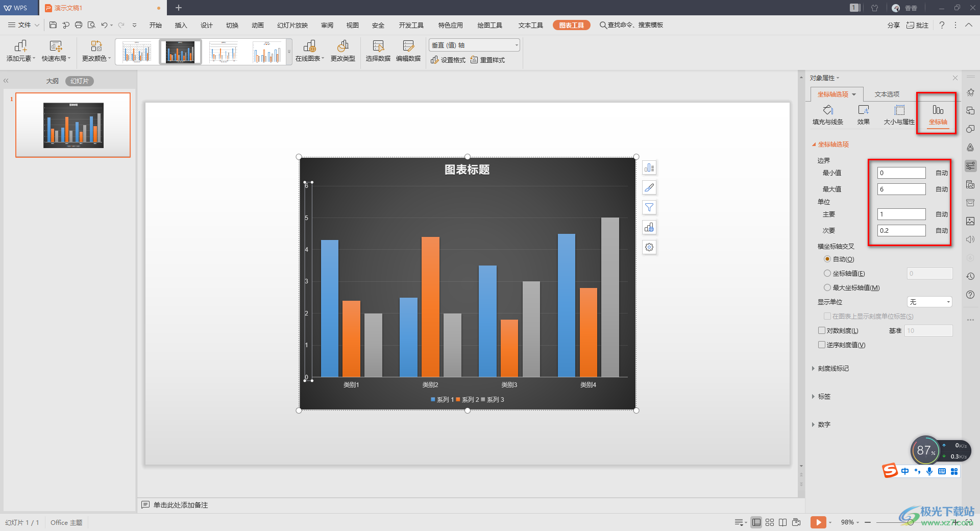
Task: Click the undo icon
Action: pyautogui.click(x=104, y=25)
